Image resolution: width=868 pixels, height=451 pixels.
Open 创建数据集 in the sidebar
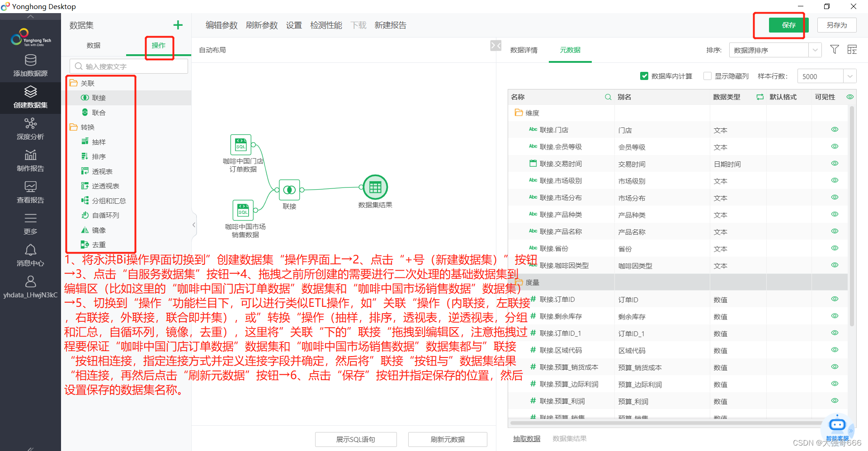click(30, 97)
